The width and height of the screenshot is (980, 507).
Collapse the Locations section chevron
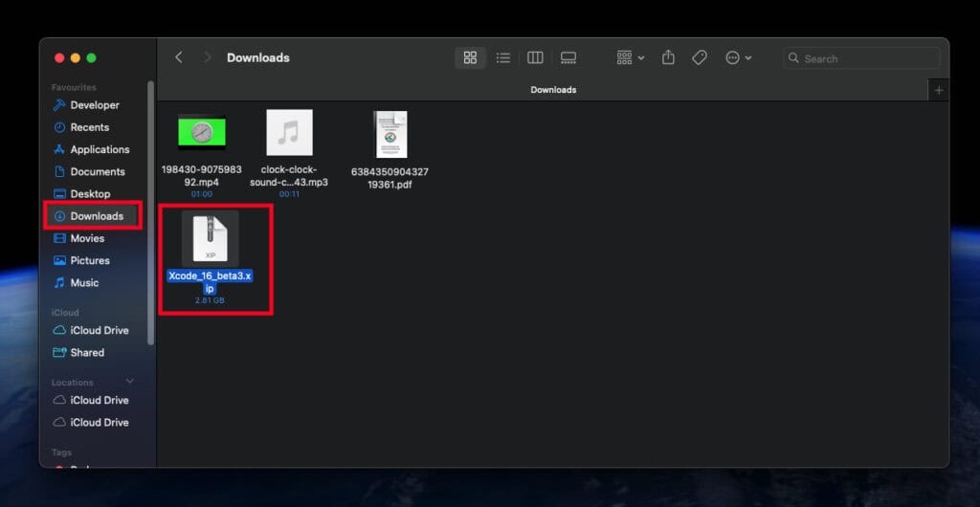pos(130,382)
